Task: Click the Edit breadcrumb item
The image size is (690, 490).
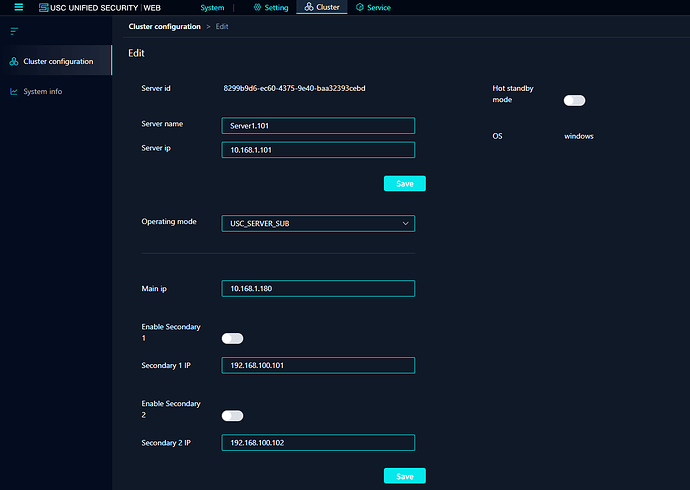Action: (x=222, y=26)
